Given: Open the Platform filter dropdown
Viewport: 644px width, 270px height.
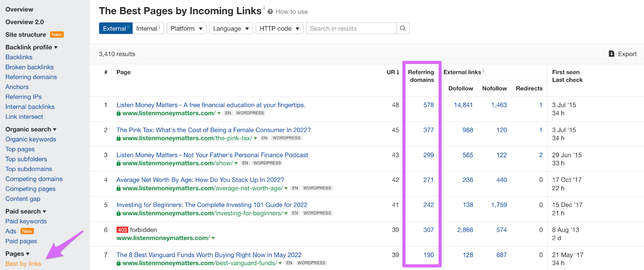Looking at the screenshot, I should click(x=186, y=28).
